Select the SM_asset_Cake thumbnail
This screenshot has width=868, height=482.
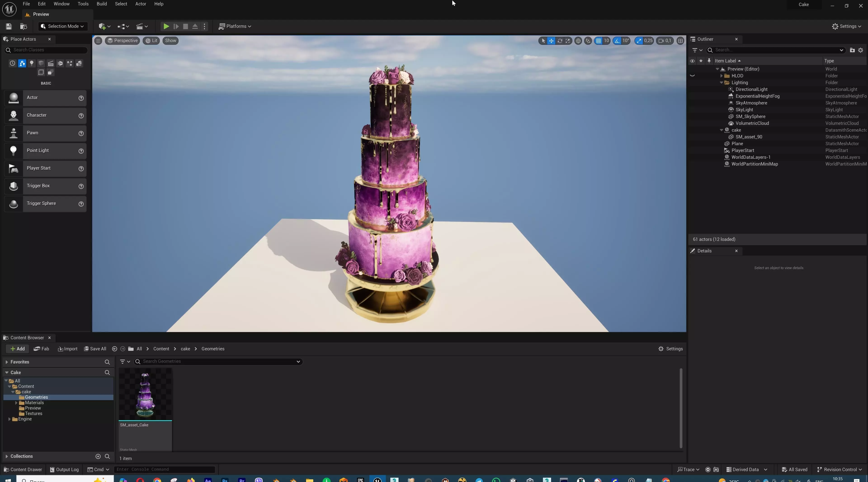145,394
